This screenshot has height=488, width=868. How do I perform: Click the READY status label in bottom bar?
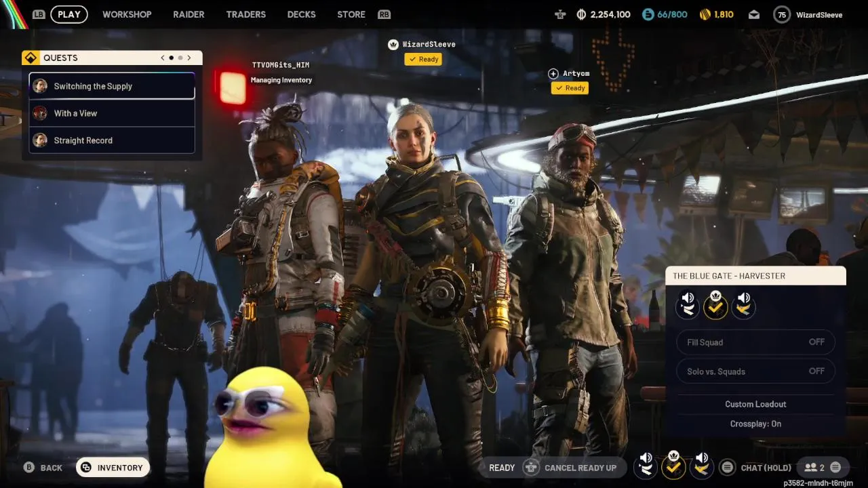[x=502, y=468]
